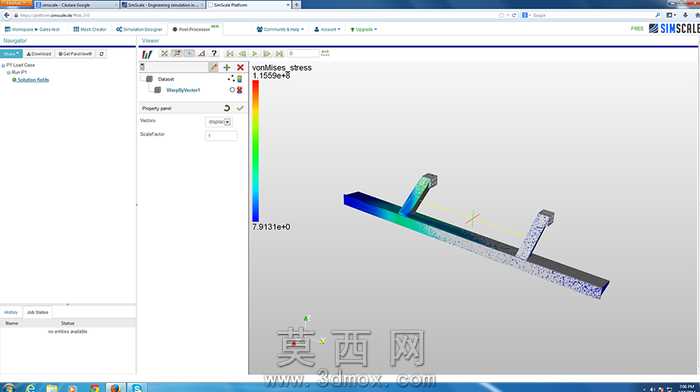This screenshot has height=392, width=700.
Task: Open the Solution fields link
Action: [33, 80]
